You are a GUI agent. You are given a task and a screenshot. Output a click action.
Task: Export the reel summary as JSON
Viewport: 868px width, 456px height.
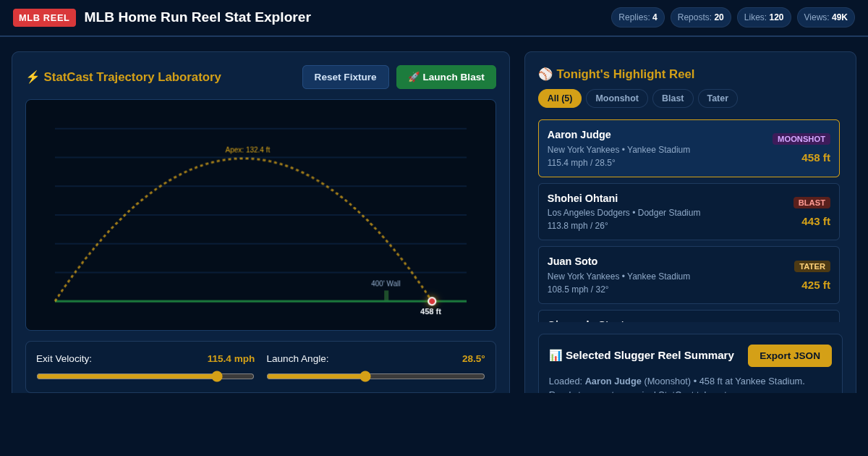coord(790,355)
